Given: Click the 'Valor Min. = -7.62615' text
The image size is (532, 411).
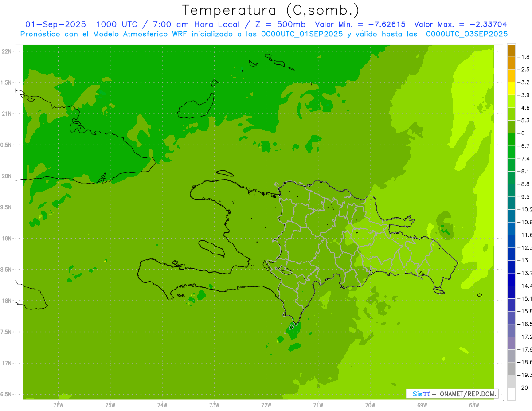Looking at the screenshot, I should (360, 24).
